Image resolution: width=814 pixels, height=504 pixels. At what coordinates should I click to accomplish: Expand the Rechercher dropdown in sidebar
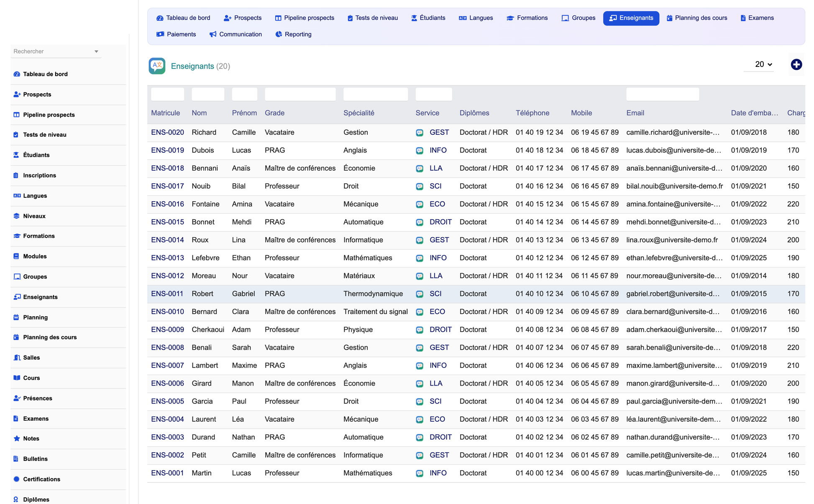point(96,51)
